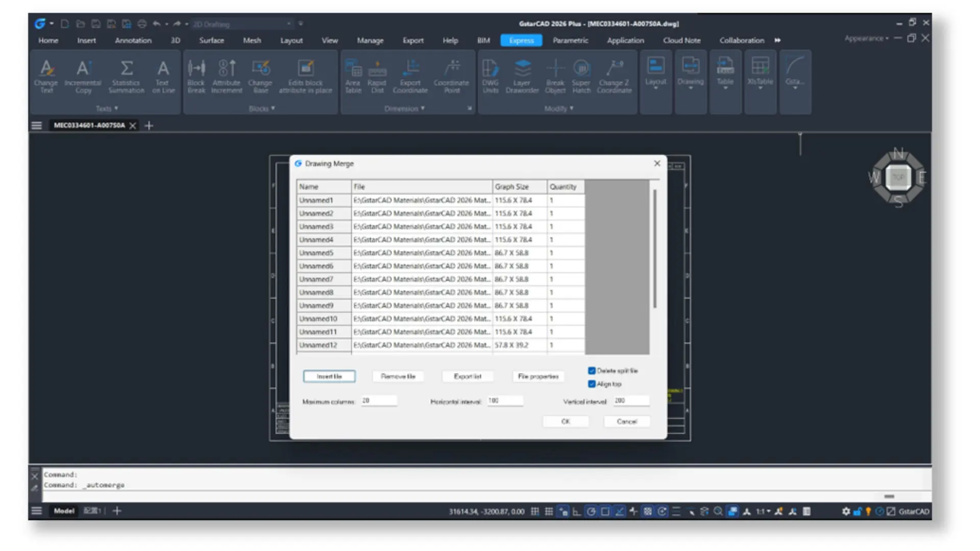This screenshot has width=980, height=551.
Task: Switch to the Home ribbon tab
Action: (48, 40)
